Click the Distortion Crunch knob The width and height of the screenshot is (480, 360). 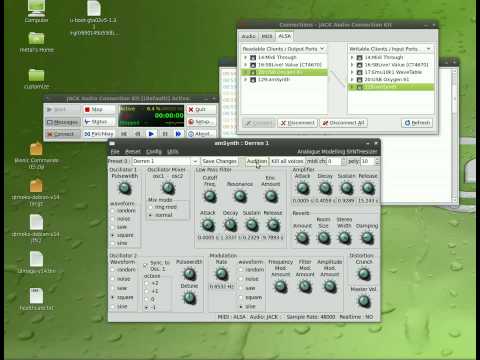(363, 274)
